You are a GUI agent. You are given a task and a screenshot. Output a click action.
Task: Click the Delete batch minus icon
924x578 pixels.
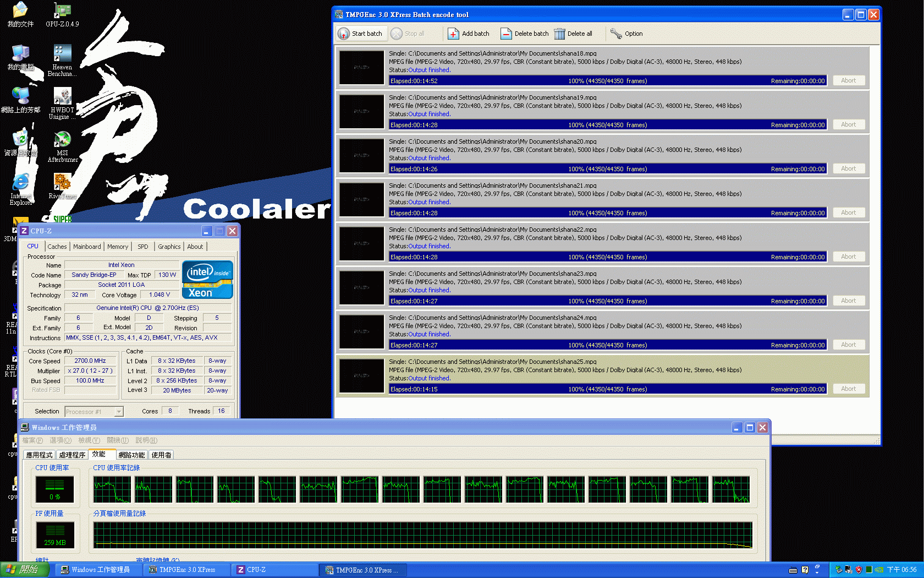tap(506, 34)
